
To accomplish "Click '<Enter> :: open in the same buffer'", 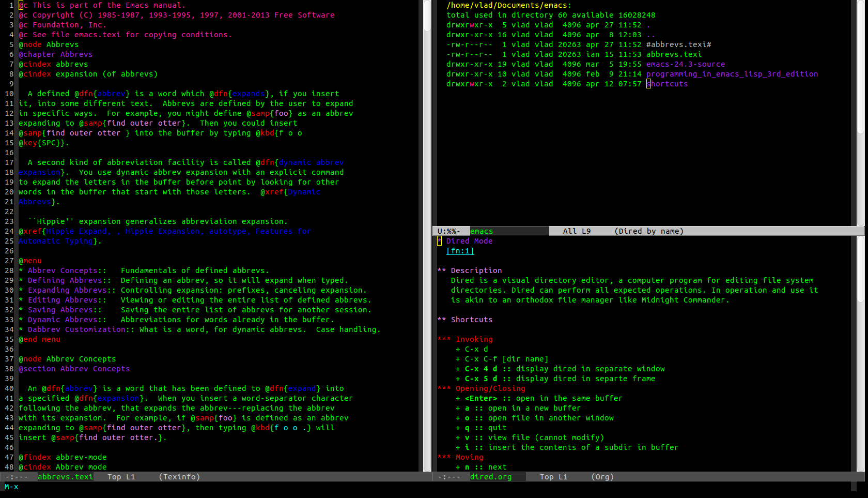I will (x=539, y=398).
